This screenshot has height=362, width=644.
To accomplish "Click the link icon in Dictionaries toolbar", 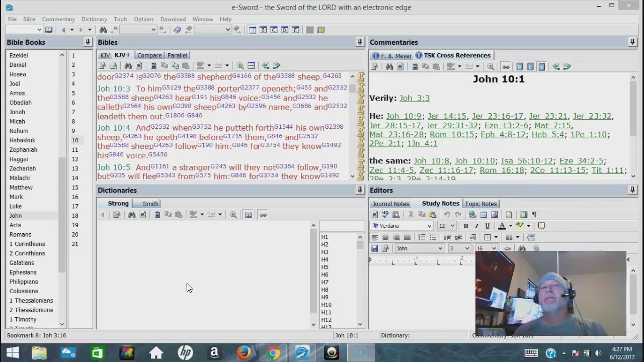I will coord(263,215).
